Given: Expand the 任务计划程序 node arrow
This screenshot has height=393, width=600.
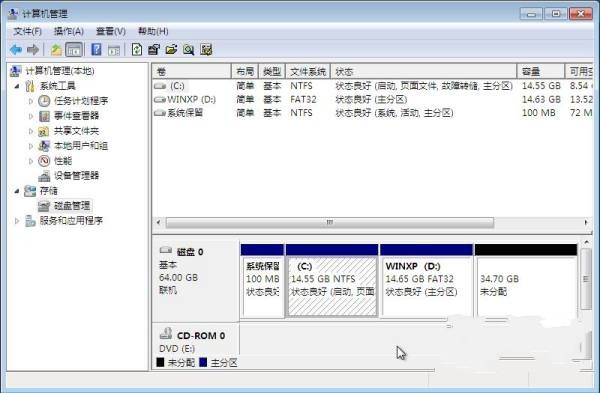Looking at the screenshot, I should click(x=31, y=101).
